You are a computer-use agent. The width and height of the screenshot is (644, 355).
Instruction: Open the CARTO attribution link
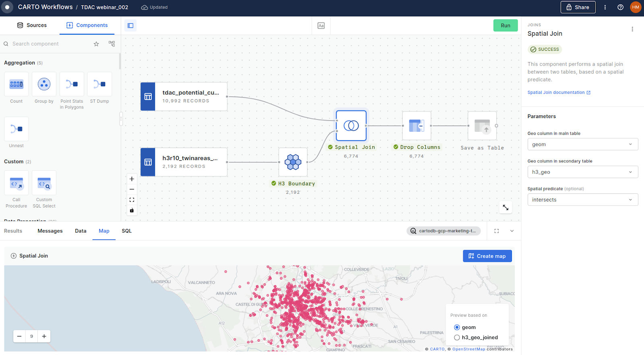point(437,349)
